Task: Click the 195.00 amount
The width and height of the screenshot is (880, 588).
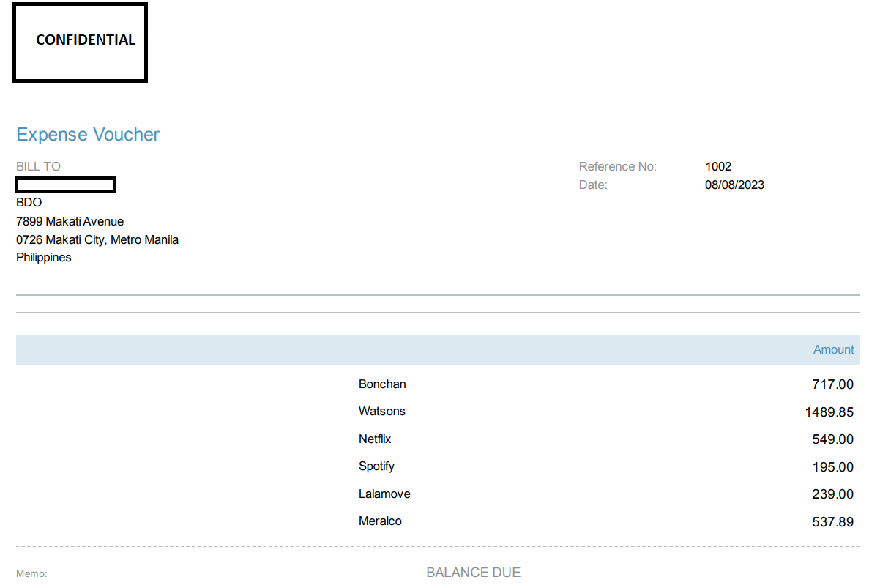Action: coord(832,467)
